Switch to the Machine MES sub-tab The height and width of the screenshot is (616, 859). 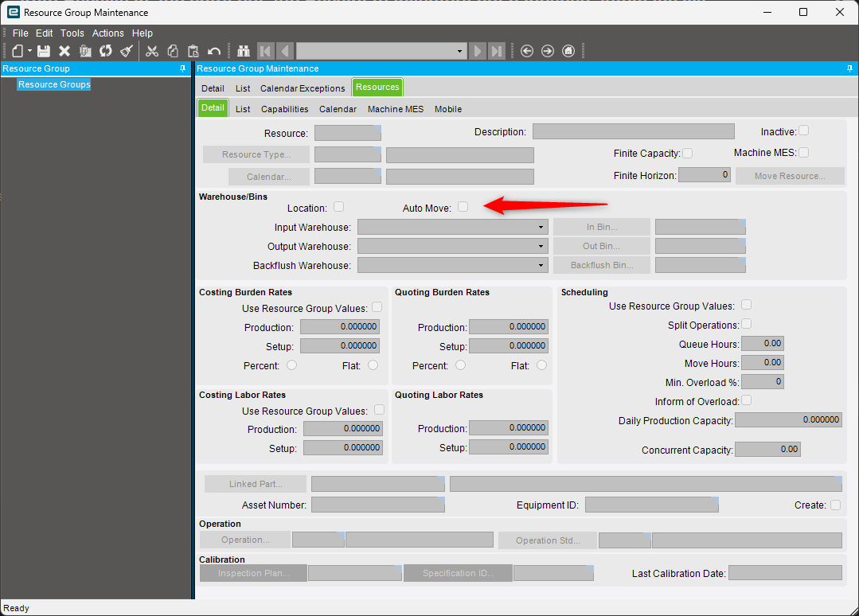pyautogui.click(x=396, y=110)
